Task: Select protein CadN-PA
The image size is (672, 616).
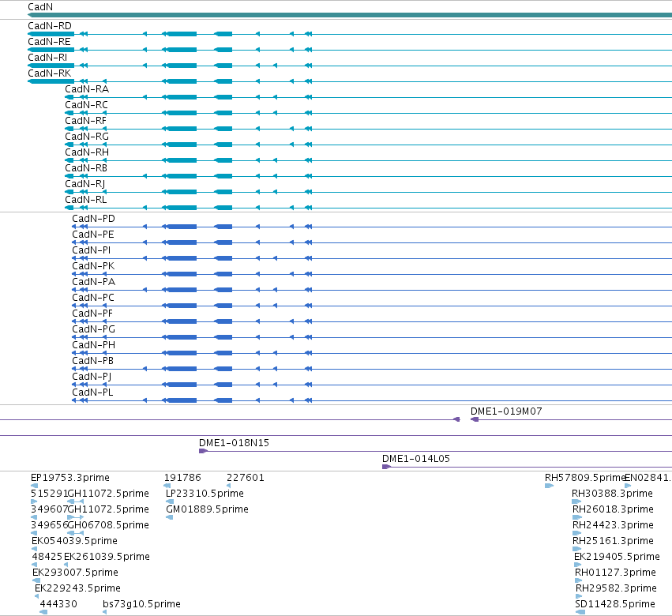Action: pos(94,283)
